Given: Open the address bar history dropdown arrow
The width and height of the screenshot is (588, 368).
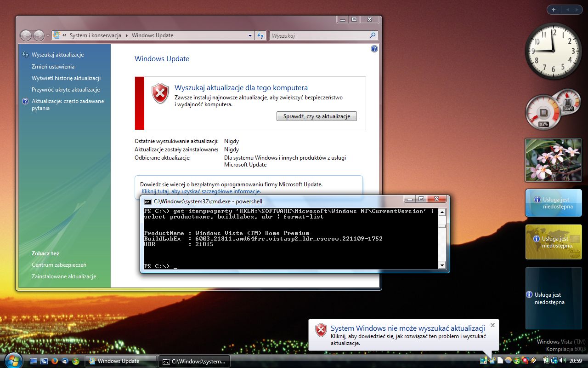Looking at the screenshot, I should 250,35.
